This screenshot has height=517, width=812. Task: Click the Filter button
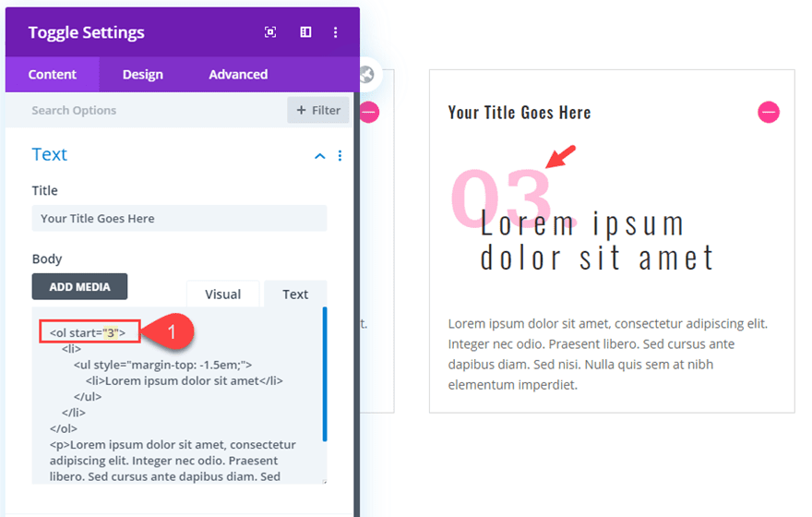click(318, 110)
